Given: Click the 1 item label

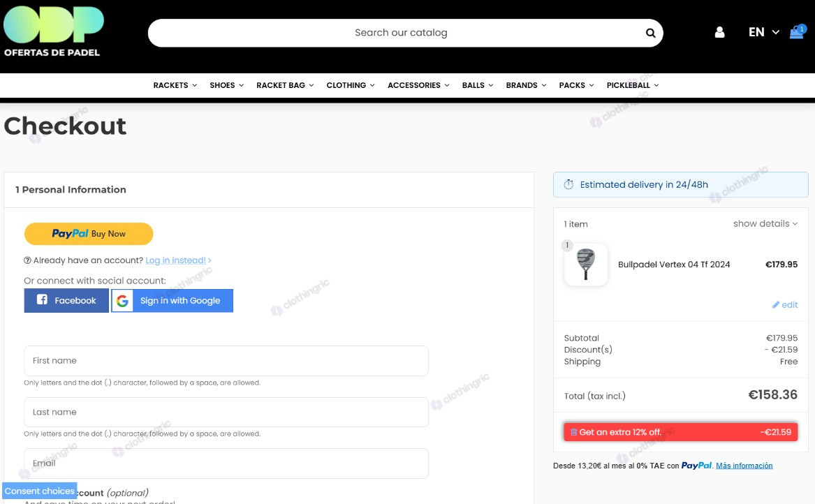Looking at the screenshot, I should pos(576,224).
